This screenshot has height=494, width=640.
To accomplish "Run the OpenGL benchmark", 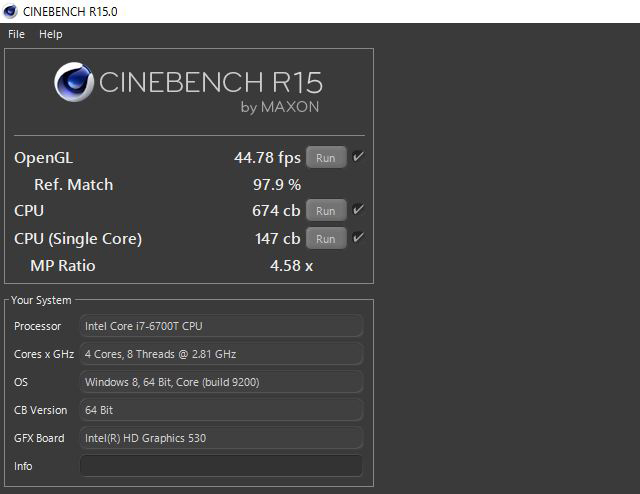I will [x=326, y=158].
